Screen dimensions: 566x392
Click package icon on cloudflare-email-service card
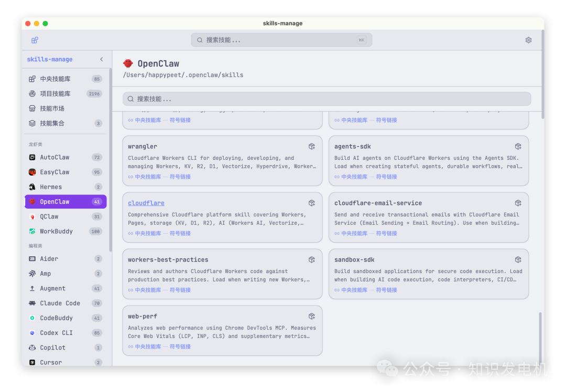518,203
